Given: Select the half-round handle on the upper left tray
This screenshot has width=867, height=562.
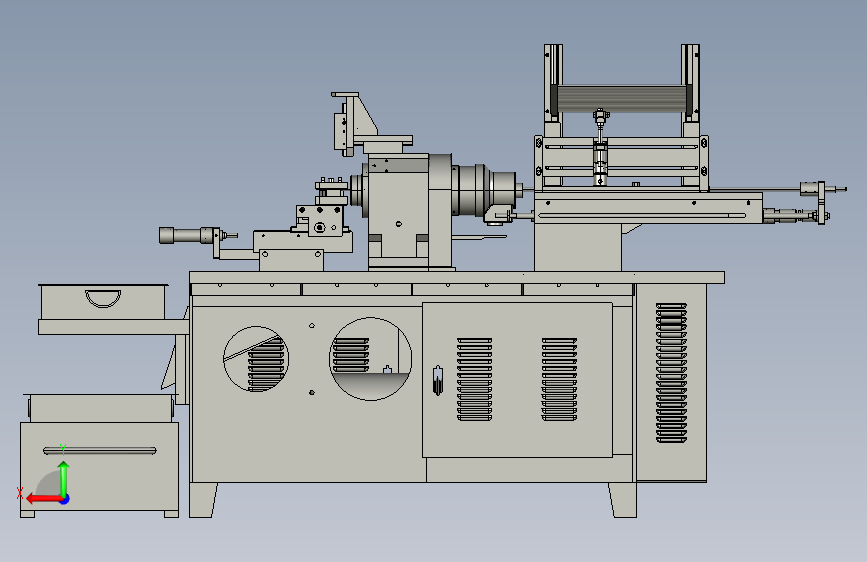Looking at the screenshot, I should [x=103, y=299].
